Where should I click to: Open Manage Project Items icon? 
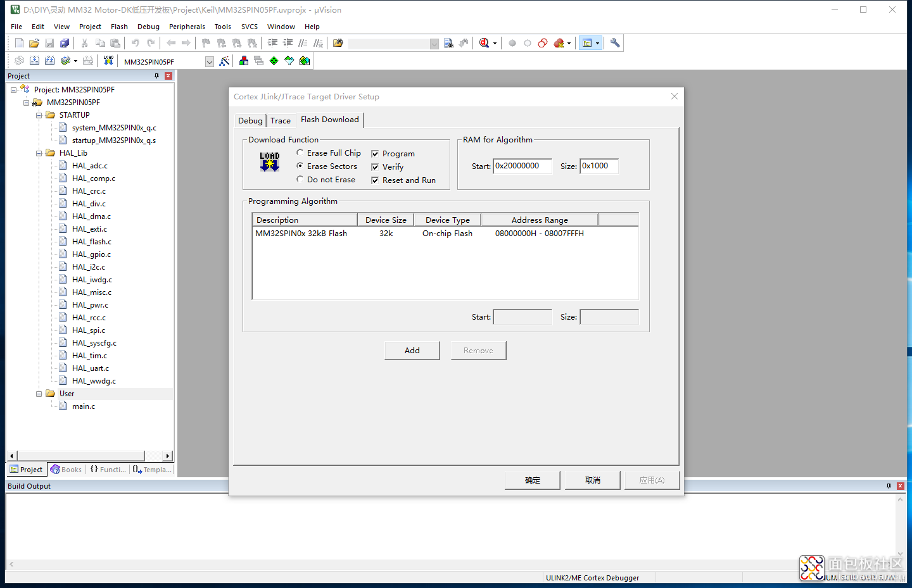(x=243, y=61)
